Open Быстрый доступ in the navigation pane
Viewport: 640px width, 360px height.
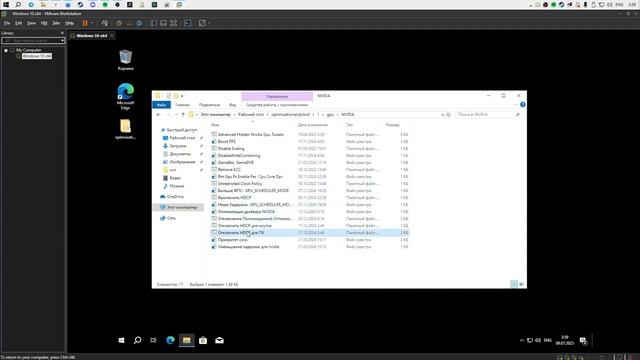click(x=182, y=130)
